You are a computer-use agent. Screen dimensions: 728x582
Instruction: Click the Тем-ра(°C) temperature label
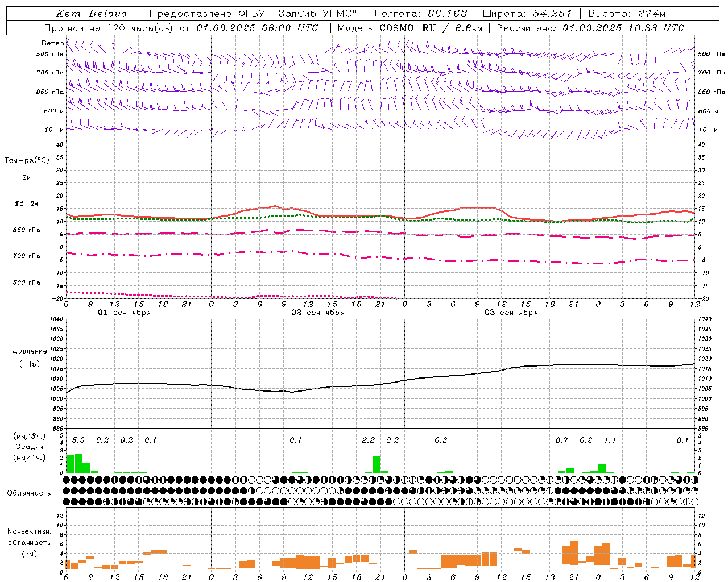pos(27,161)
